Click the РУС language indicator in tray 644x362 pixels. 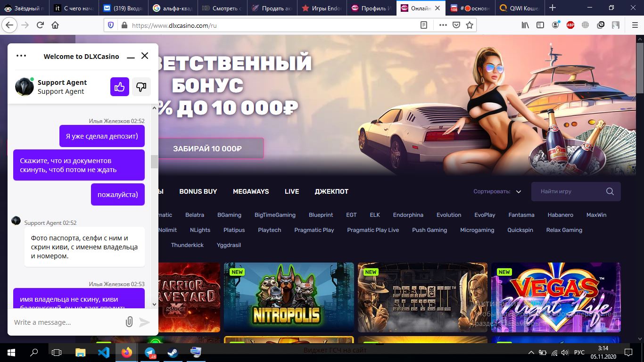(x=579, y=352)
